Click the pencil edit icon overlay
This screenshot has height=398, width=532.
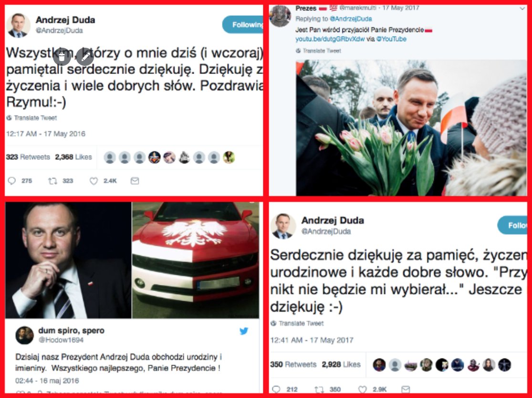coord(85,57)
